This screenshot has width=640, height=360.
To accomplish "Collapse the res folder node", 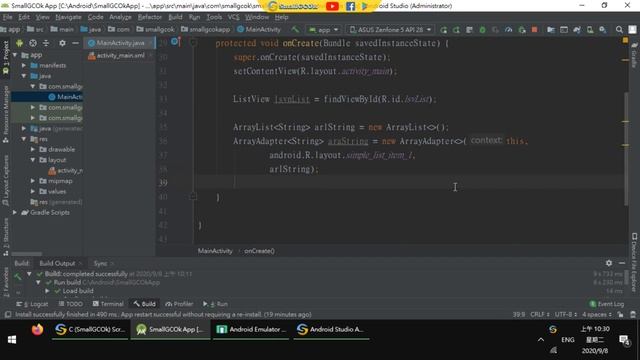I will (x=24, y=139).
